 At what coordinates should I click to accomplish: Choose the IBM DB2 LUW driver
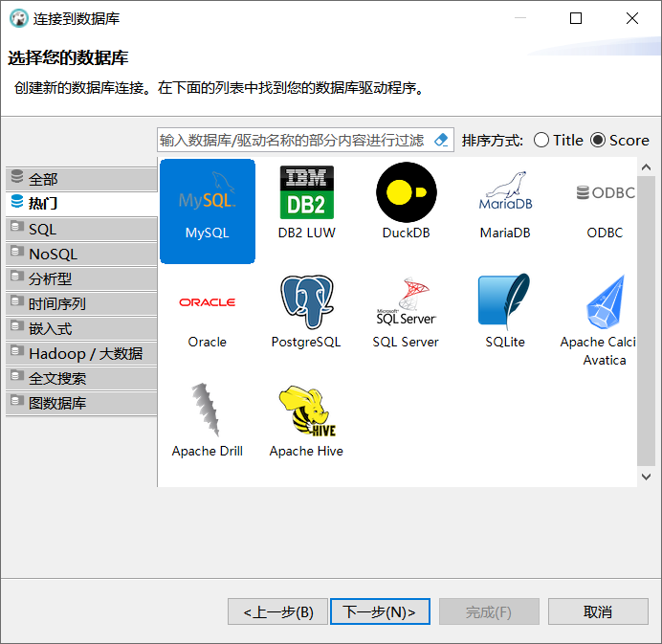tap(306, 203)
